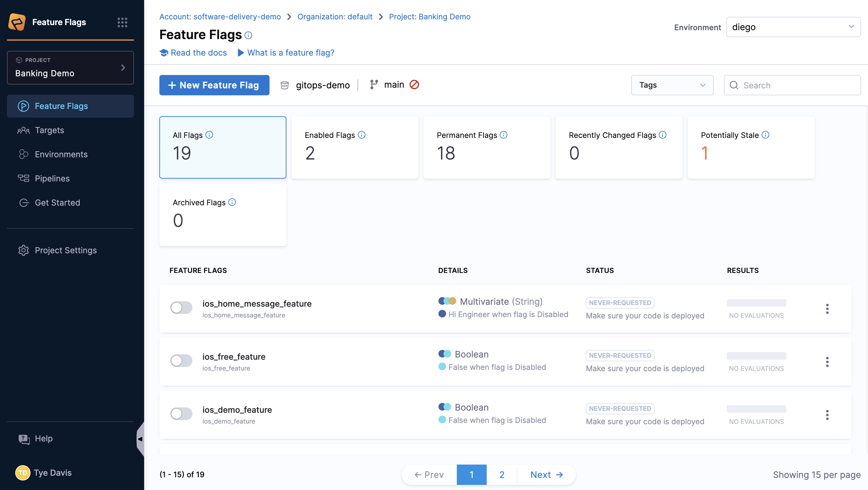Click the info icon on Archived Flags card
This screenshot has width=868, height=490.
232,202
